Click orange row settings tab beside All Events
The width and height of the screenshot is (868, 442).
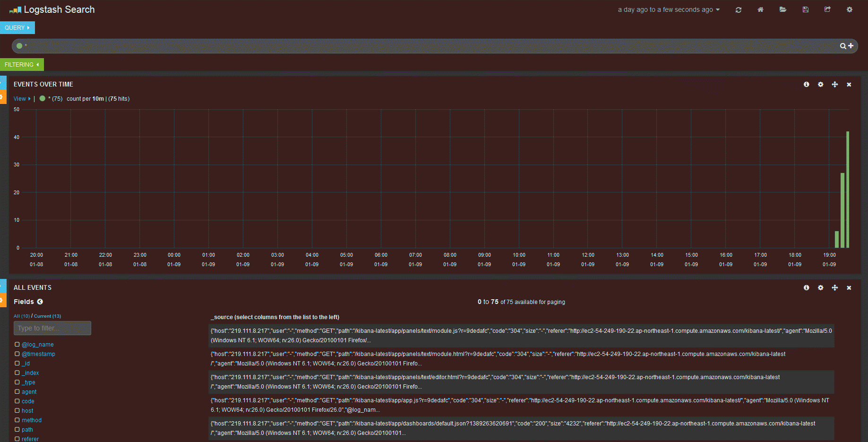point(3,300)
